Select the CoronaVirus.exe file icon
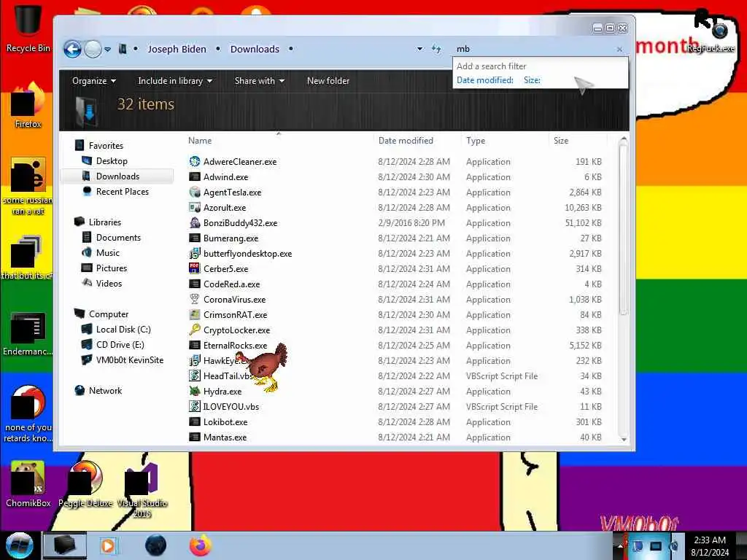The width and height of the screenshot is (747, 560). click(194, 300)
